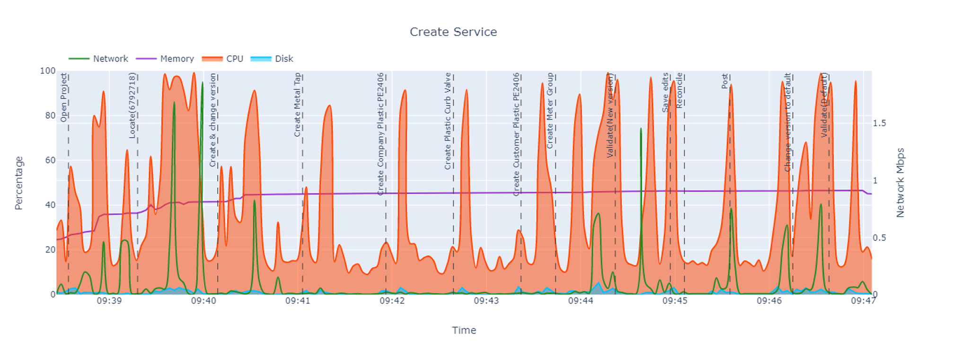Viewport: 980px width, 351px height.
Task: Click the 'Time' x-axis title
Action: point(464,330)
